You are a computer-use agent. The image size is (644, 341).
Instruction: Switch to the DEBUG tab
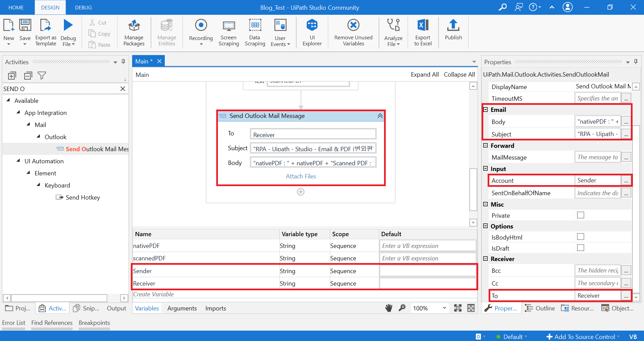83,7
